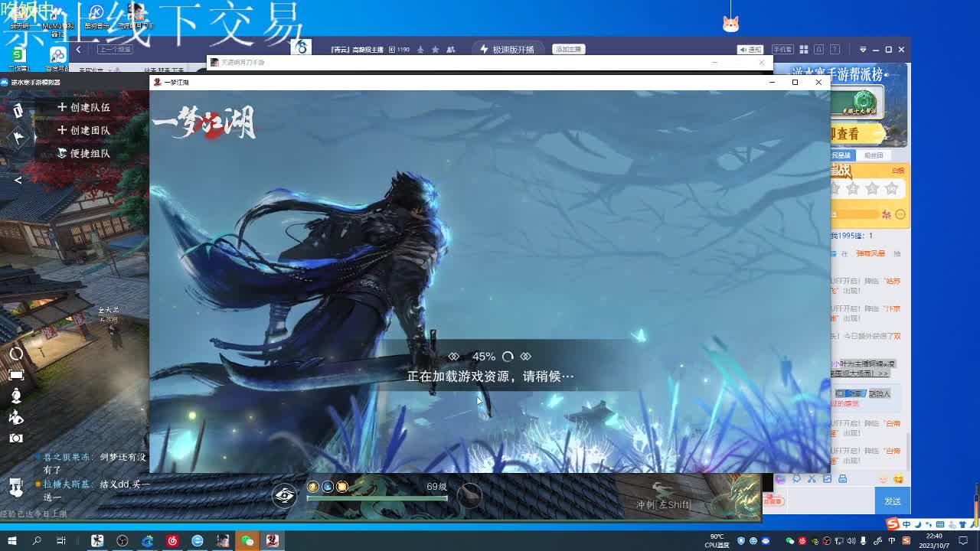
Task: Click the cat avatar icon on desktop
Action: point(730,23)
